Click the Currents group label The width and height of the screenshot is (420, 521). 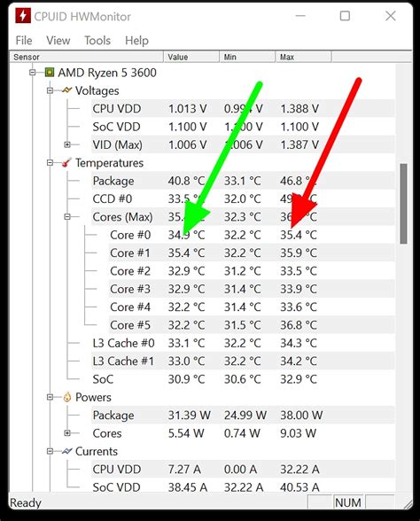(97, 451)
